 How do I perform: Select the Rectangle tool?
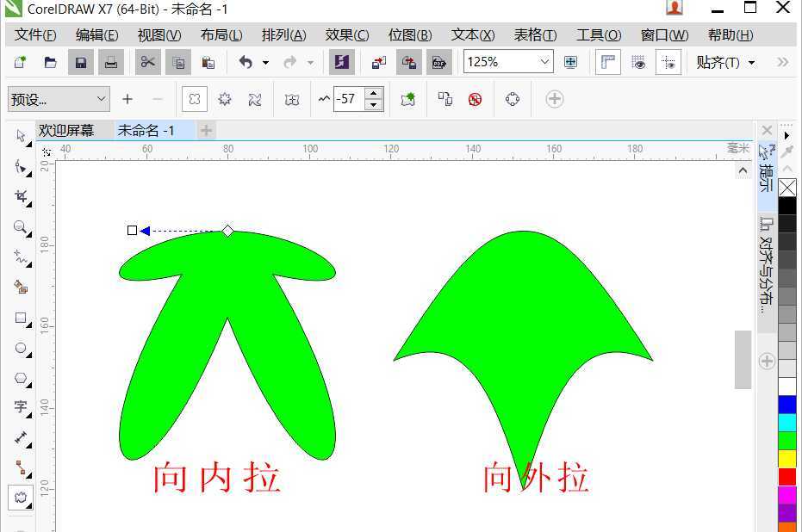click(19, 319)
